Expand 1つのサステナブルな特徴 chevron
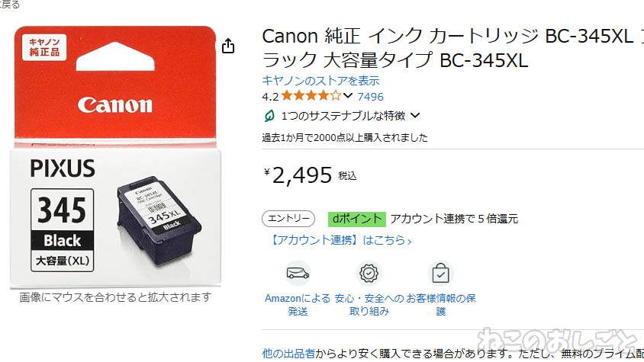The image size is (644, 362). click(x=415, y=116)
